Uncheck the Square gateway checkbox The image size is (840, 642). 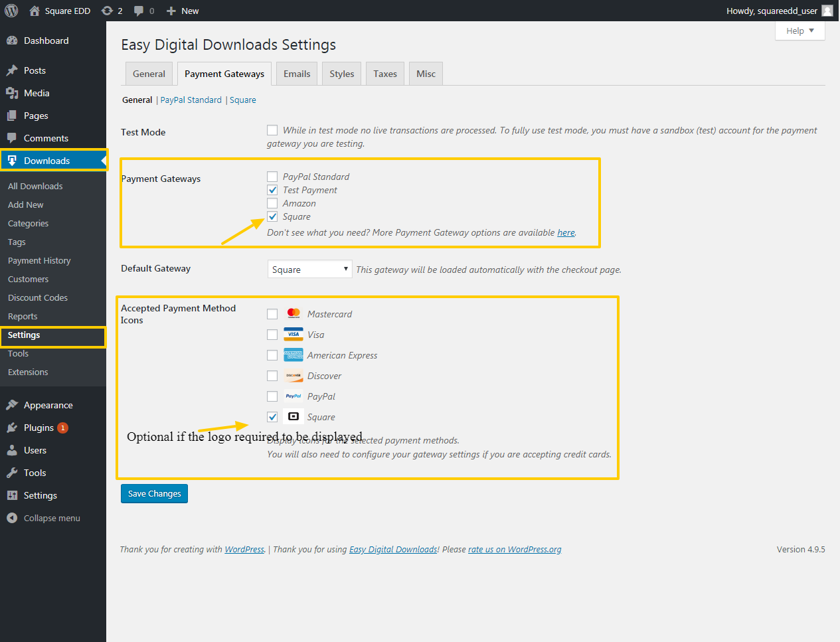pyautogui.click(x=272, y=216)
